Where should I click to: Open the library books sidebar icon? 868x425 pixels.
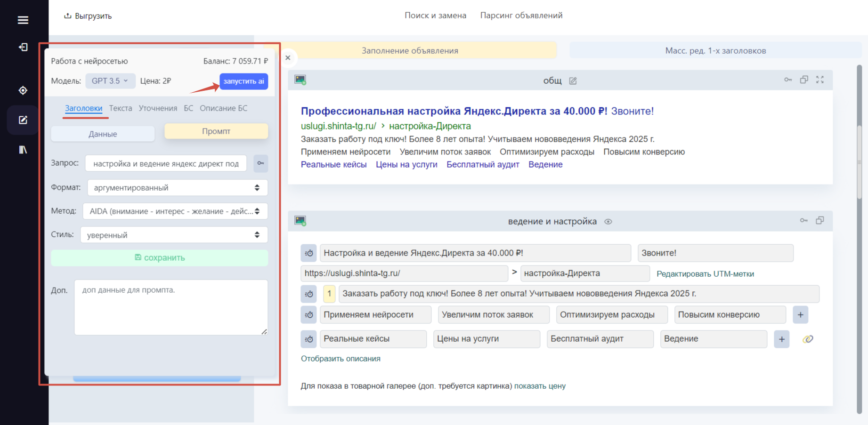[x=23, y=150]
